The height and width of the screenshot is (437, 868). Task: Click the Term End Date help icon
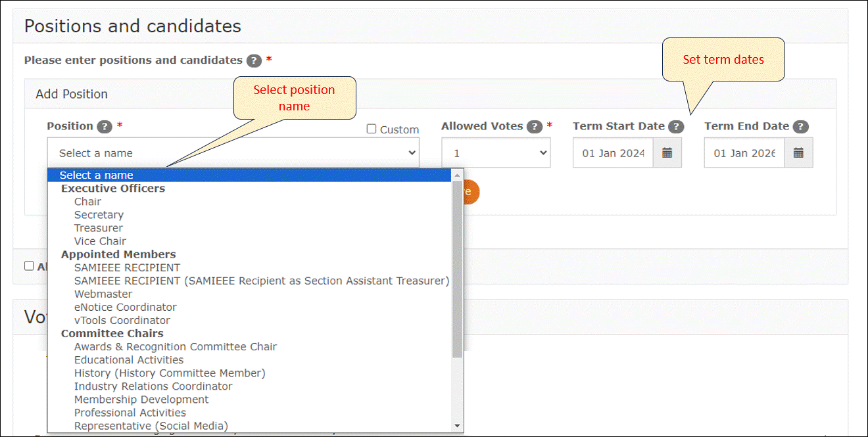[800, 127]
